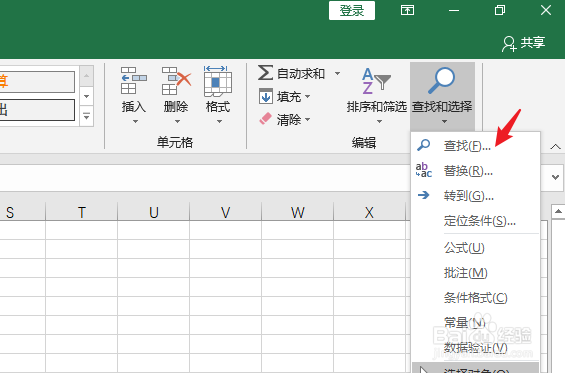Select column V header

[226, 212]
